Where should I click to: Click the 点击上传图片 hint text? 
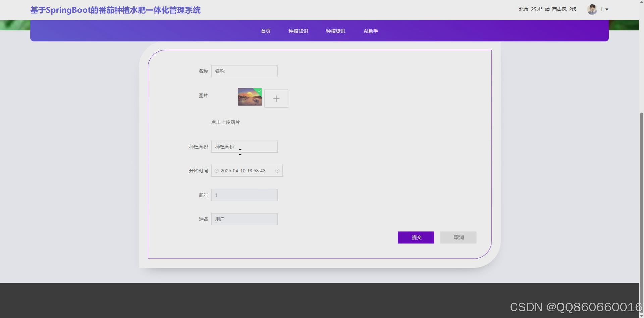225,122
